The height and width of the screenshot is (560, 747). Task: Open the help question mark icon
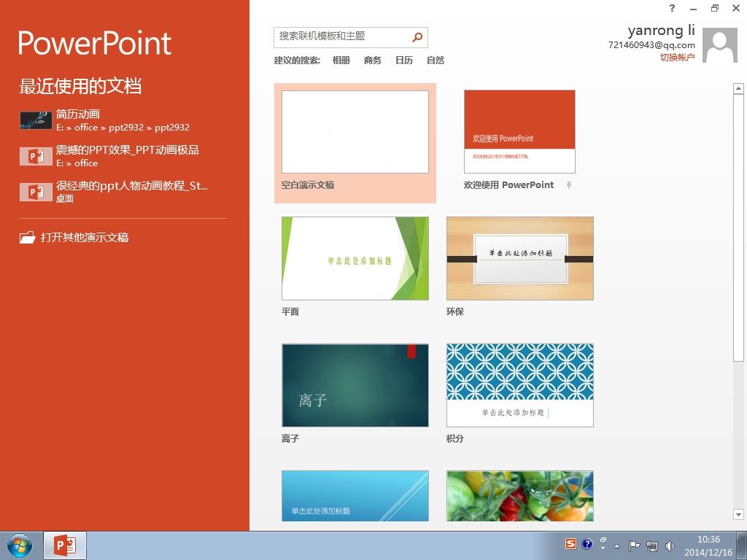tap(672, 8)
